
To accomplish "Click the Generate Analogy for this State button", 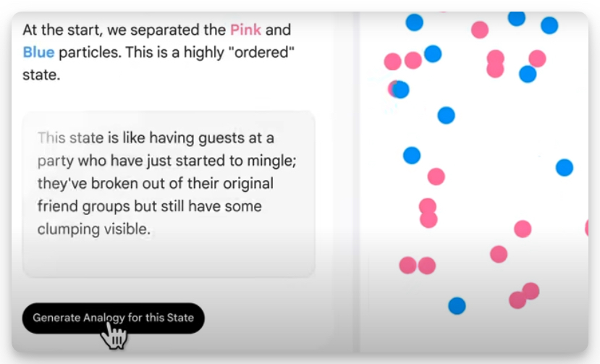I will [x=113, y=318].
